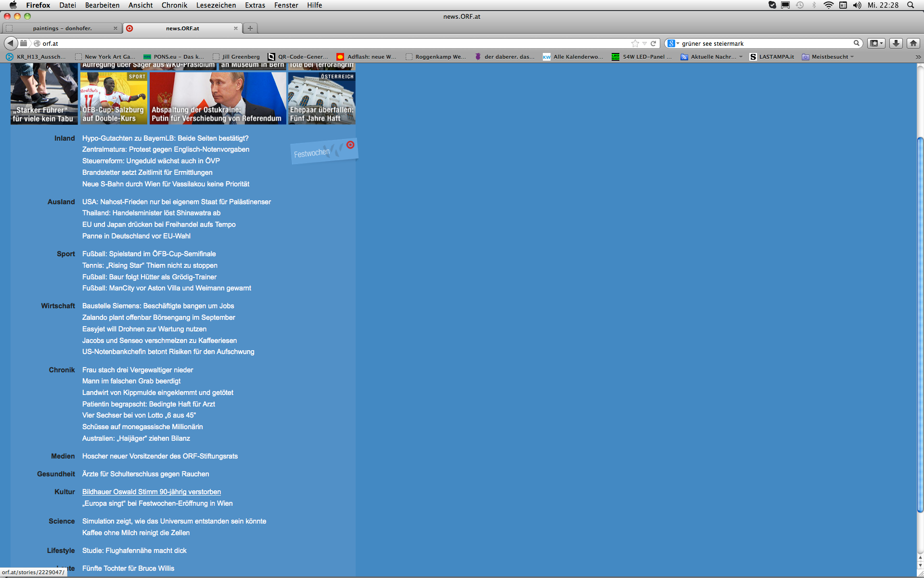Click the bookmark star in URL bar

[x=635, y=43]
